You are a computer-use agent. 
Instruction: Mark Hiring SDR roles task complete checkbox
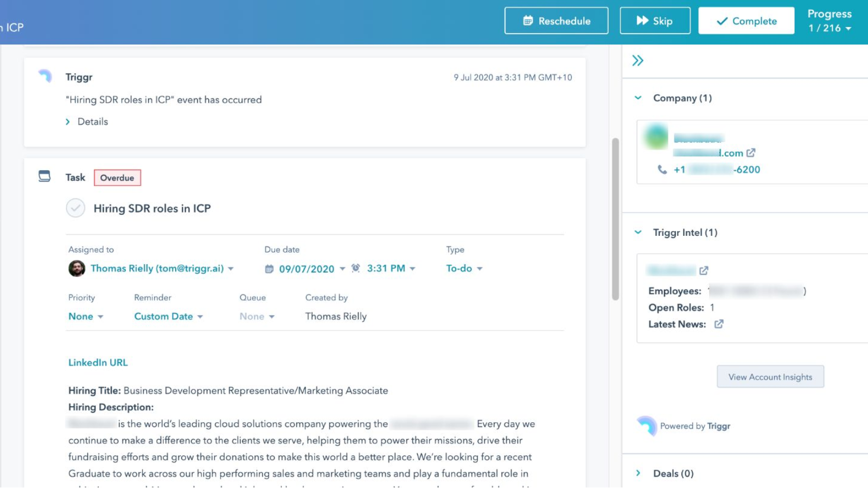point(75,208)
